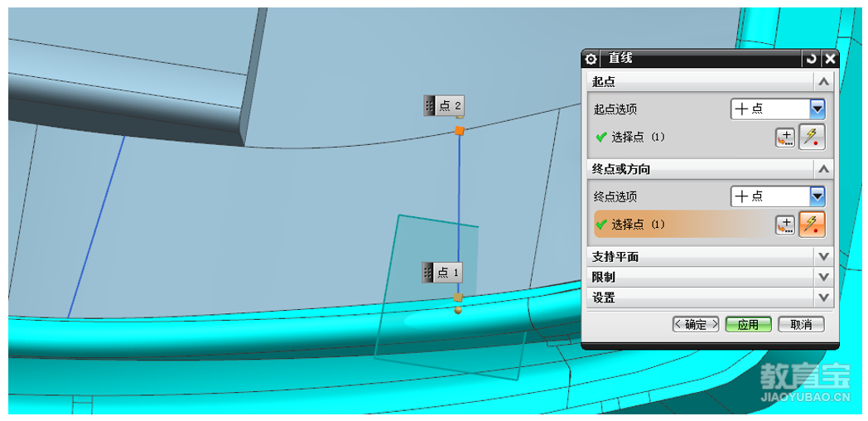Open point constructor icon in 终点 row
Viewport: 868px width, 421px height.
[784, 225]
